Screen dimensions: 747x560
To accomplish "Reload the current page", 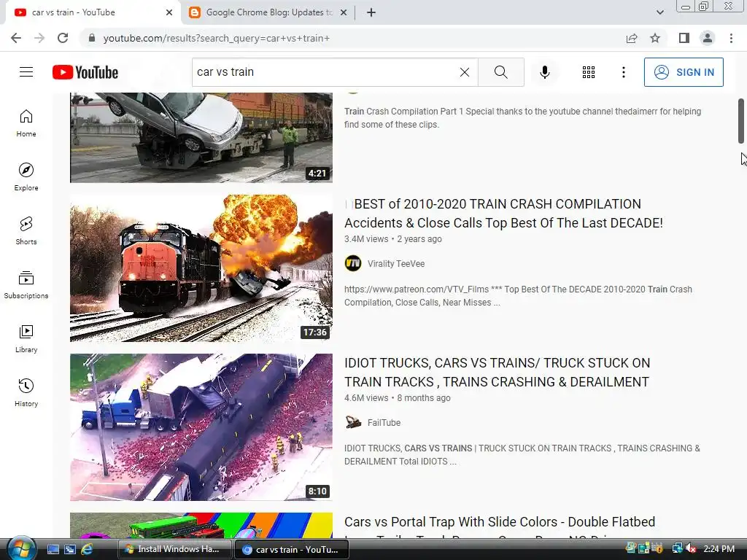I will tap(63, 38).
